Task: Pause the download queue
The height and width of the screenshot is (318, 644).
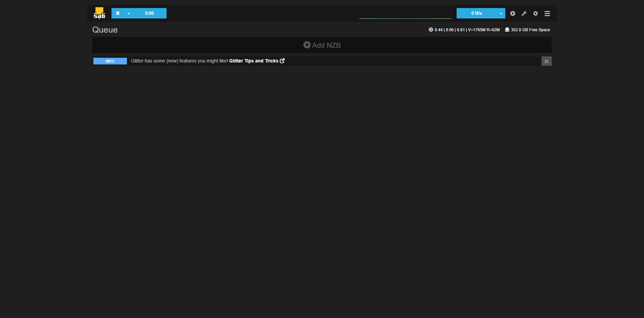Action: (118, 13)
